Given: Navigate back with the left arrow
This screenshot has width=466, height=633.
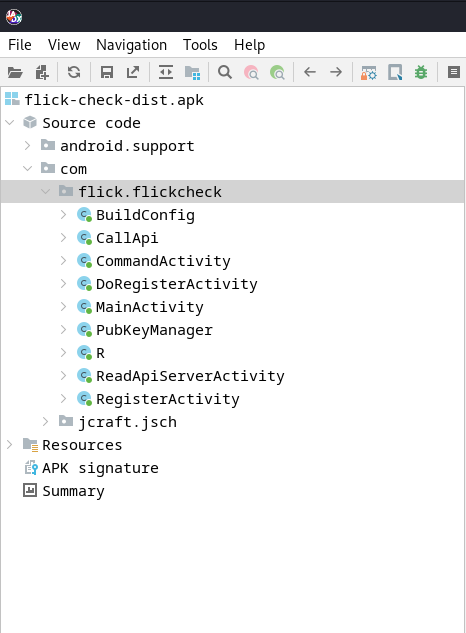Looking at the screenshot, I should tap(310, 72).
